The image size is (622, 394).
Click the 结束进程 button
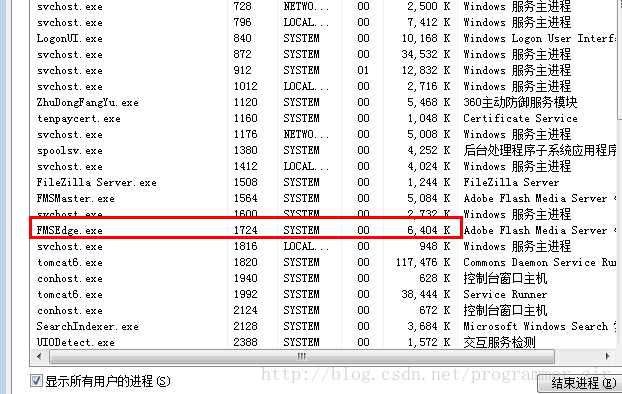tap(580, 384)
